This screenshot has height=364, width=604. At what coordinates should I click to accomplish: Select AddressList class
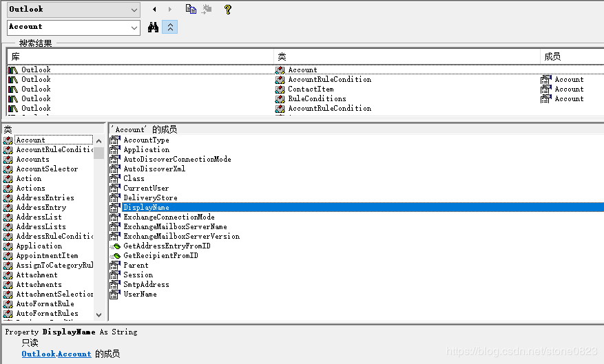39,217
